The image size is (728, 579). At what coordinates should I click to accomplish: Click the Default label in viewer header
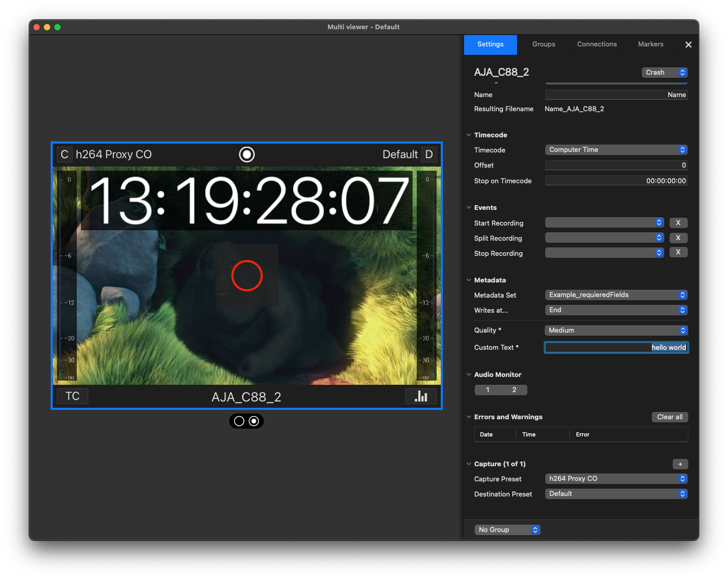[400, 155]
